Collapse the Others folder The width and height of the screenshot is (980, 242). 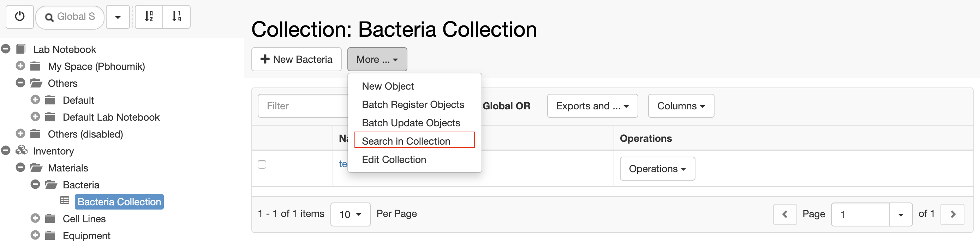click(20, 83)
